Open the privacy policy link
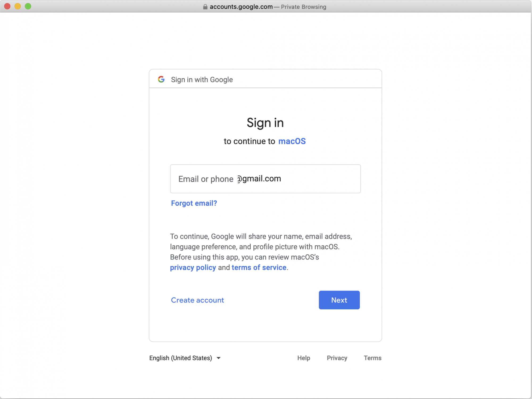Viewport: 532px width, 399px height. (193, 267)
